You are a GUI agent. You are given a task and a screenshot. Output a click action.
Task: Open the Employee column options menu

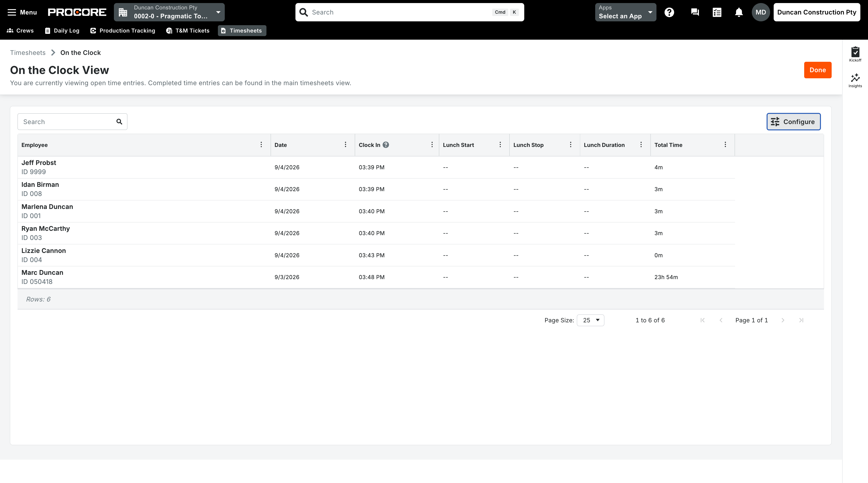261,144
